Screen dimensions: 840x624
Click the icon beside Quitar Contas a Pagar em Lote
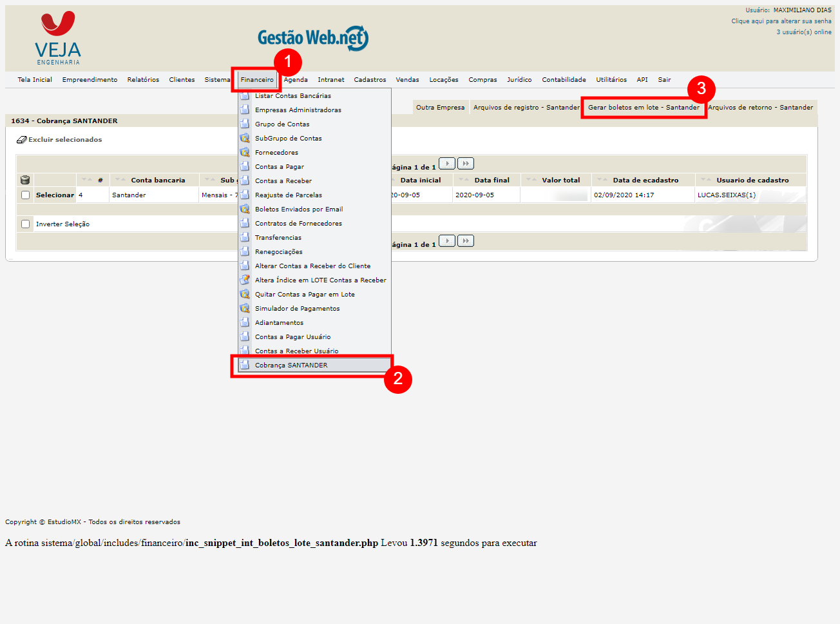(245, 294)
